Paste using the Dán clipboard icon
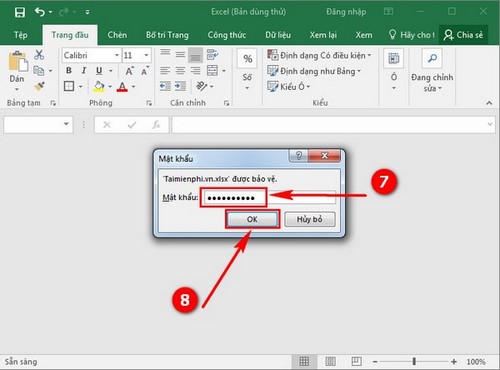This screenshot has width=500, height=370. click(x=18, y=62)
